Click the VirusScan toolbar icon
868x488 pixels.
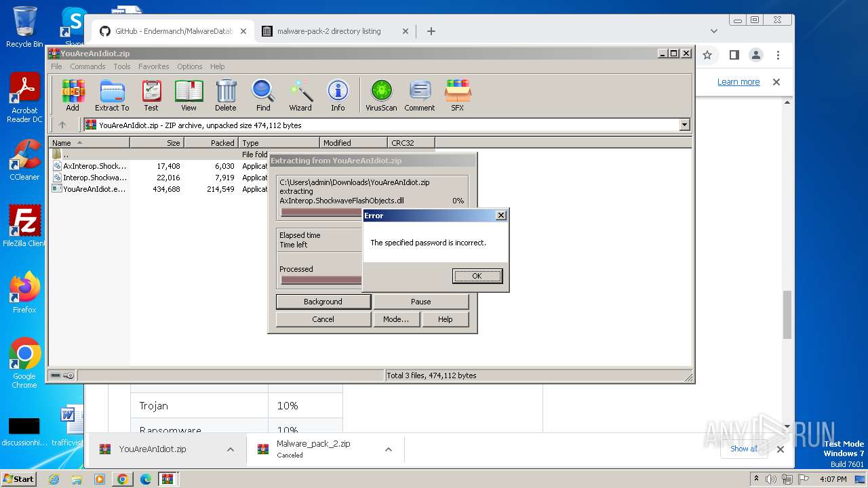(x=381, y=95)
